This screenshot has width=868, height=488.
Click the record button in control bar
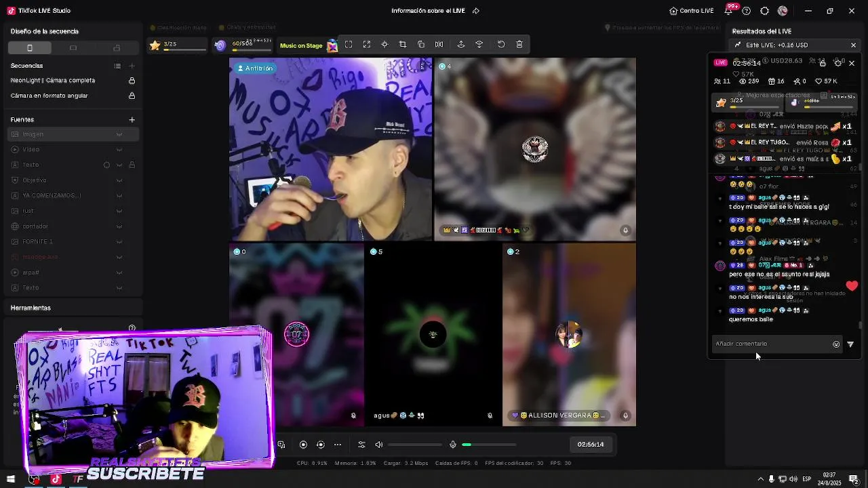tap(303, 445)
